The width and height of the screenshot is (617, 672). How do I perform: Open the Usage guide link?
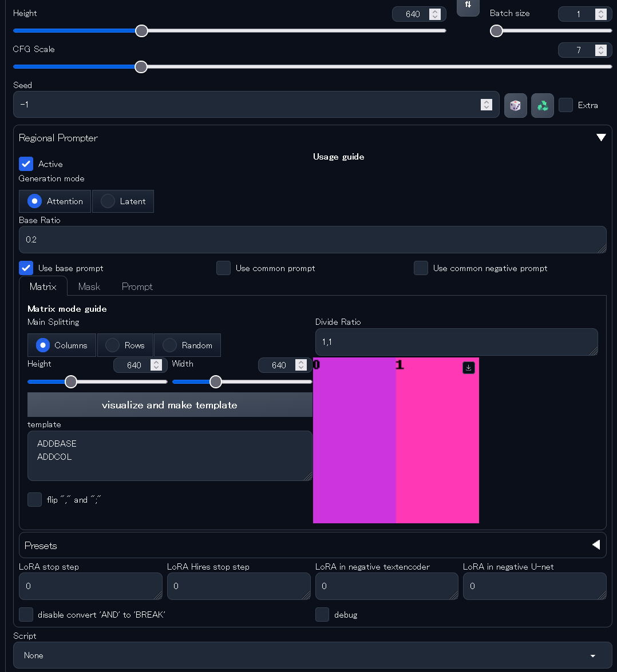click(338, 157)
